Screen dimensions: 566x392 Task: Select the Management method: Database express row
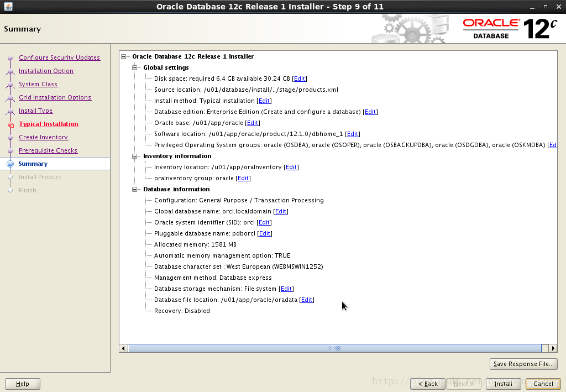(x=213, y=278)
